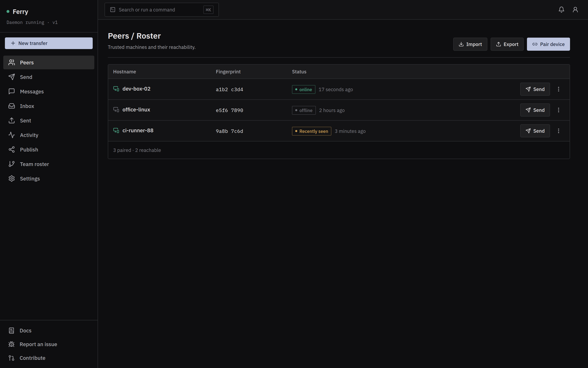Open Publish in the sidebar
Viewport: 588px width, 368px height.
49,150
